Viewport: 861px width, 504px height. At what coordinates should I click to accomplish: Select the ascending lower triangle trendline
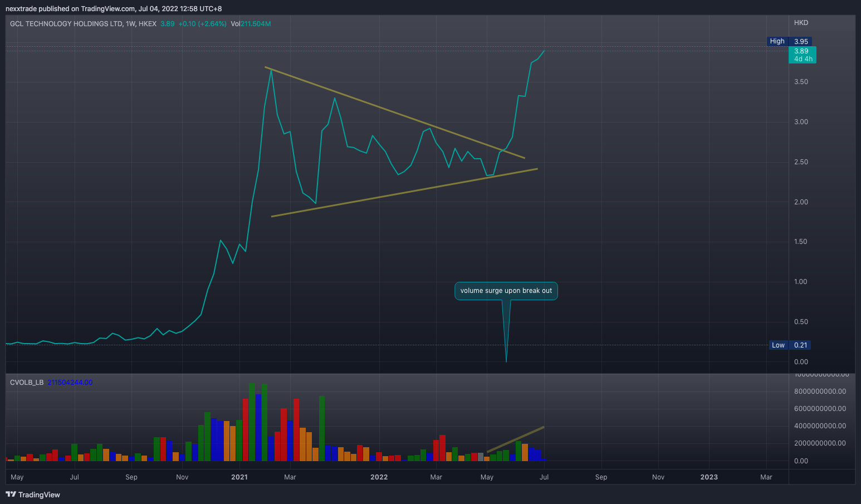tap(404, 192)
